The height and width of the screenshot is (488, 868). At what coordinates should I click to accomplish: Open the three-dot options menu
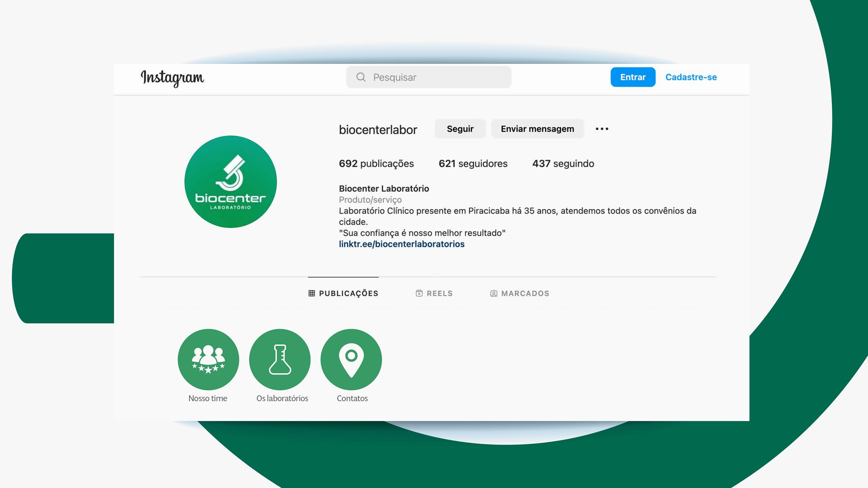tap(602, 129)
